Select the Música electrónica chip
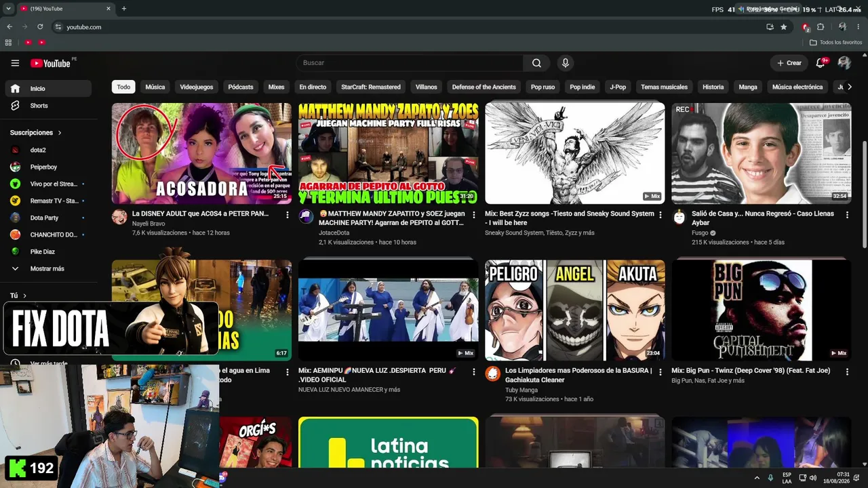Viewport: 868px width, 488px height. 797,87
